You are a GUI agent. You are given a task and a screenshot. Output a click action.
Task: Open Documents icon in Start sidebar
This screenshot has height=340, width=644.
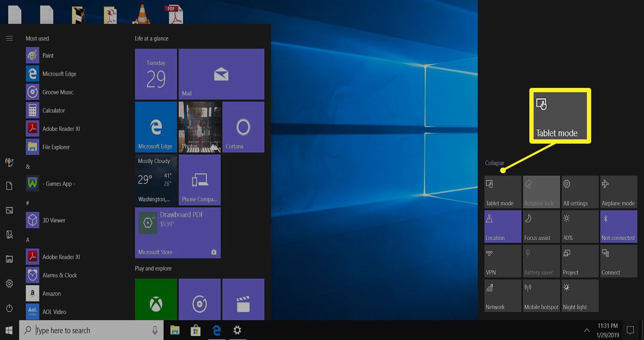9,186
